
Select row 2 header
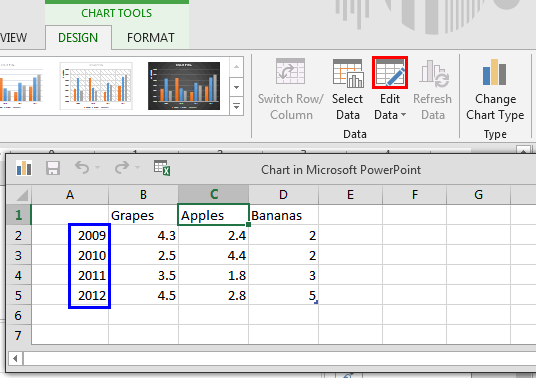click(18, 235)
